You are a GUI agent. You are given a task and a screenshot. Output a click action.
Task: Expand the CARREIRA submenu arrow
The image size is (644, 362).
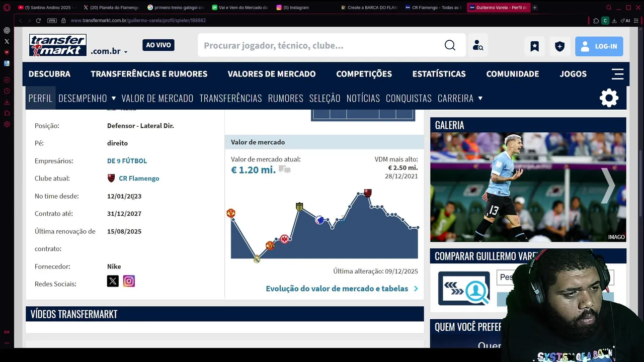point(480,98)
